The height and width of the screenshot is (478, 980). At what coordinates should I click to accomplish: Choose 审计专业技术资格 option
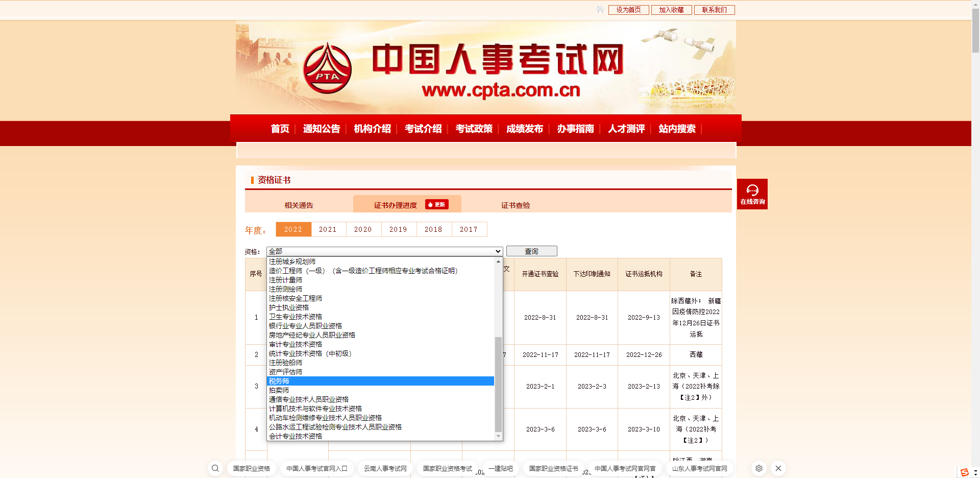(381, 344)
